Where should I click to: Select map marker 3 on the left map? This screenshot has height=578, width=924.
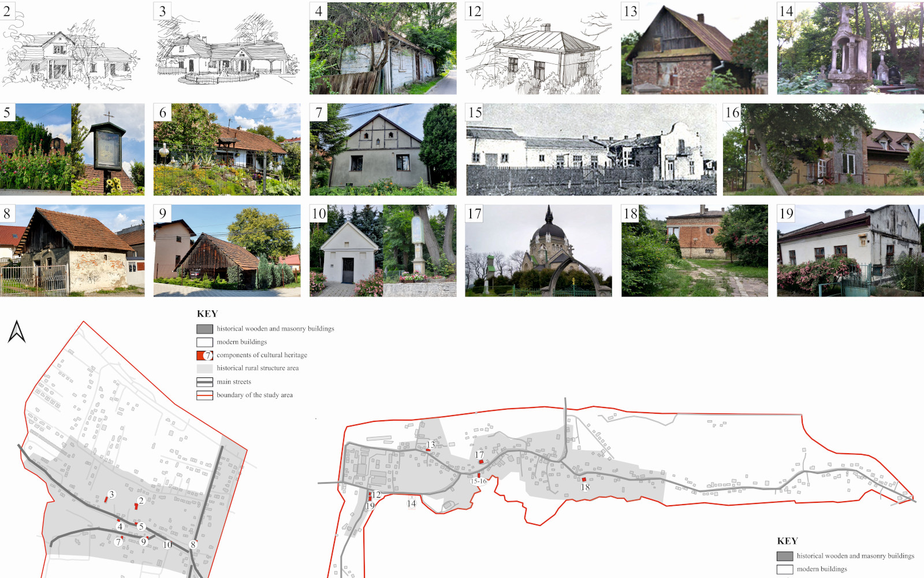[111, 494]
